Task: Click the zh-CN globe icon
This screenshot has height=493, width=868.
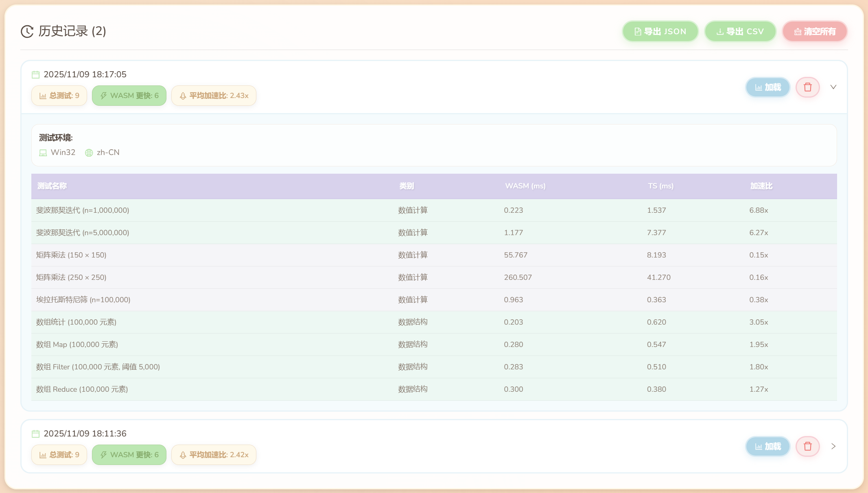Action: (x=89, y=153)
